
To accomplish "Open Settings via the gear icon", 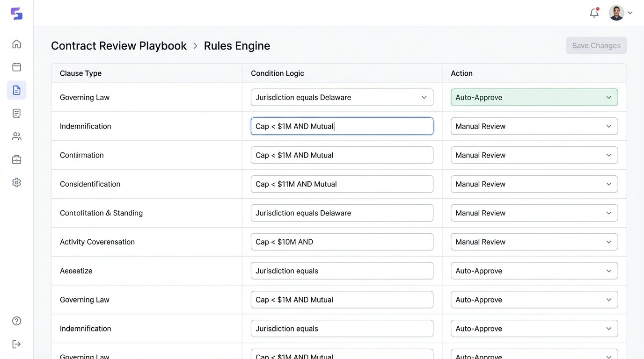I will click(x=16, y=182).
